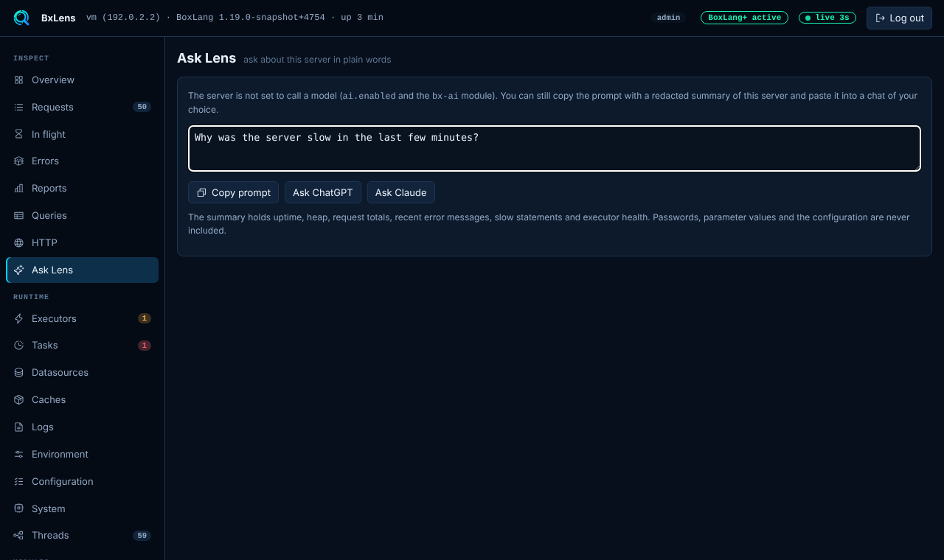The image size is (944, 560).
Task: Click the Datasources database icon
Action: tap(18, 372)
